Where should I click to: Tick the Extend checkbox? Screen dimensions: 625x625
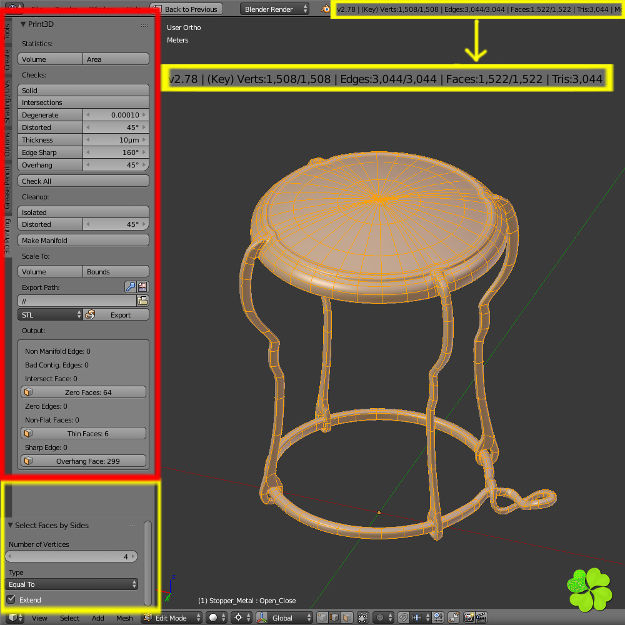11,599
